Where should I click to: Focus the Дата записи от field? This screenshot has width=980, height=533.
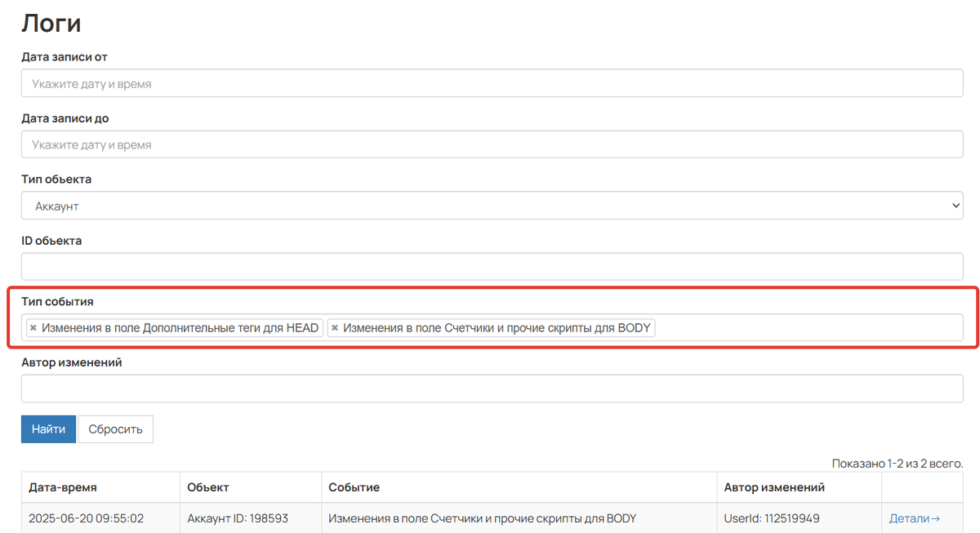[x=492, y=83]
